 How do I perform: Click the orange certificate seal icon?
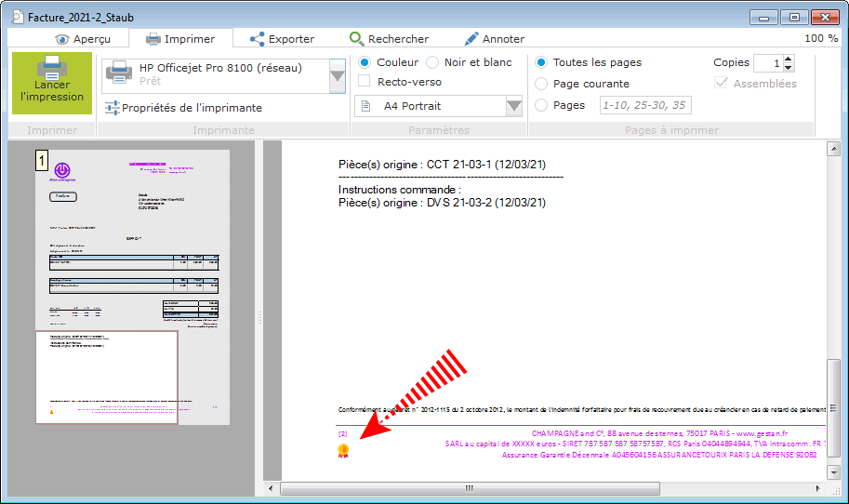pos(343,451)
